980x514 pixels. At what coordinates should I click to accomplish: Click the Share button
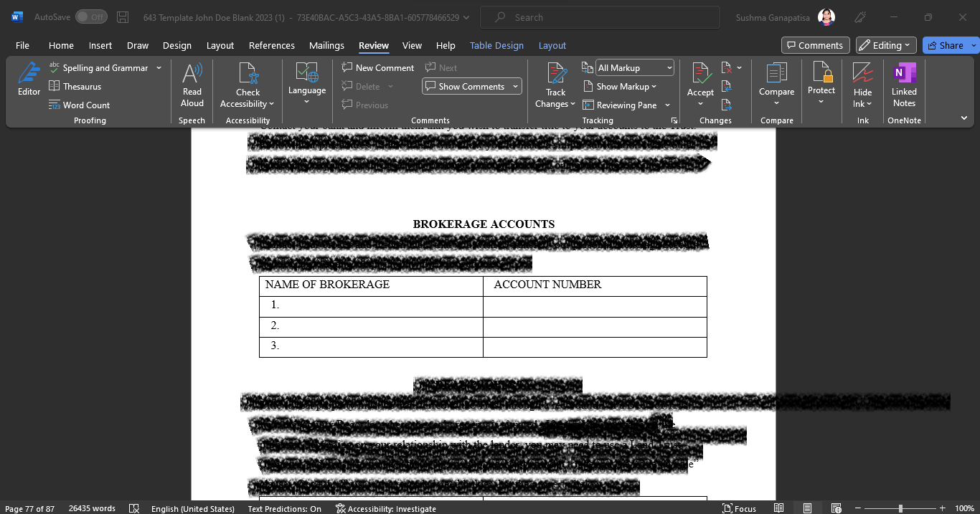[946, 44]
